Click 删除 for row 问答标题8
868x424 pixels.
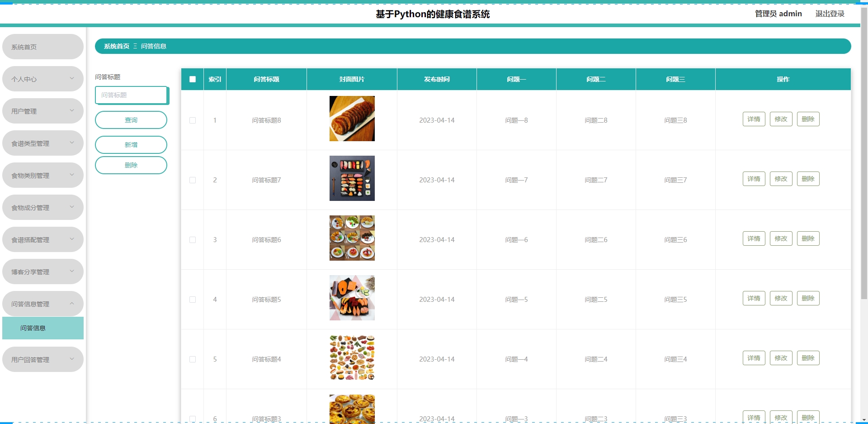pos(808,119)
